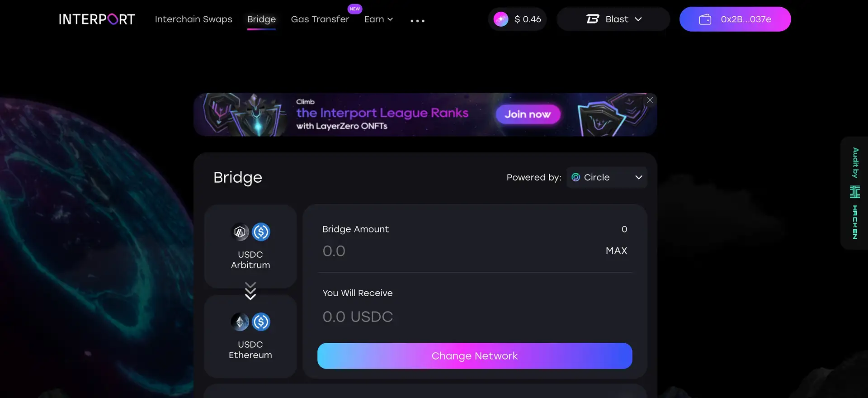Click the Circle provider logo icon
The width and height of the screenshot is (868, 398).
click(576, 177)
